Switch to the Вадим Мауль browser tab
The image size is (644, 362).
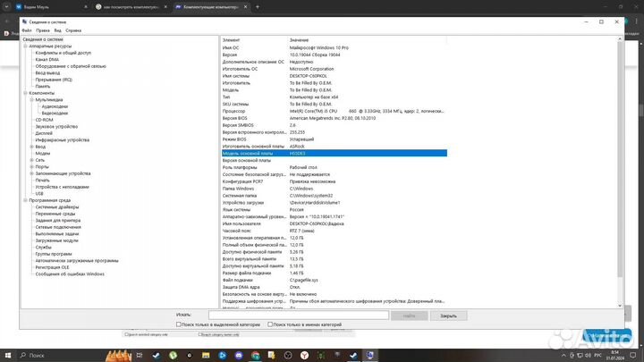click(51, 7)
